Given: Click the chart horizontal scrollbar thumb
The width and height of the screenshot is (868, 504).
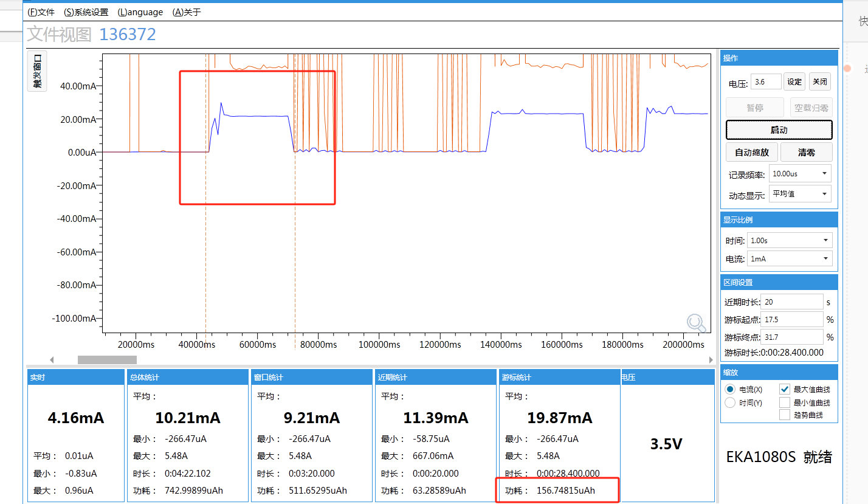Looking at the screenshot, I should pos(107,360).
